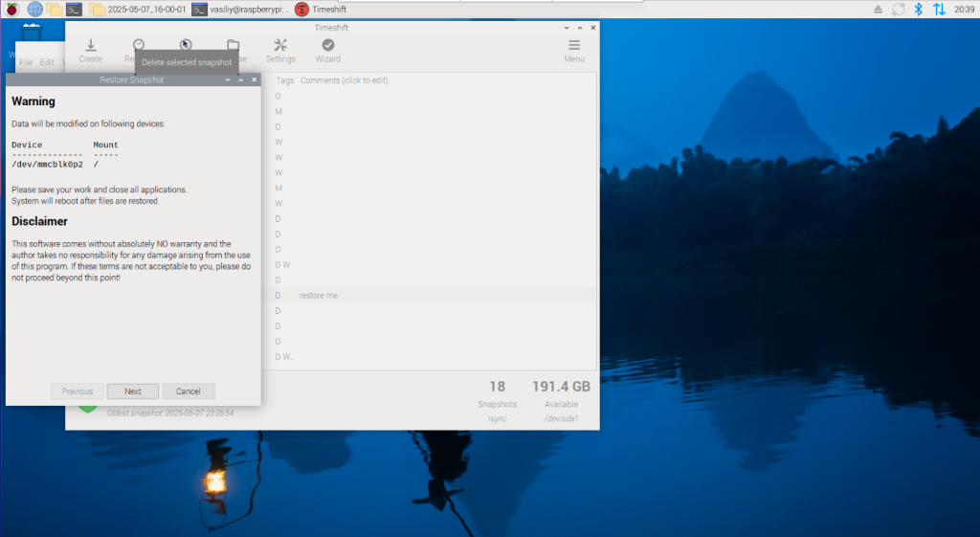This screenshot has width=980, height=537.
Task: Open the web browser globe icon
Action: tap(34, 10)
